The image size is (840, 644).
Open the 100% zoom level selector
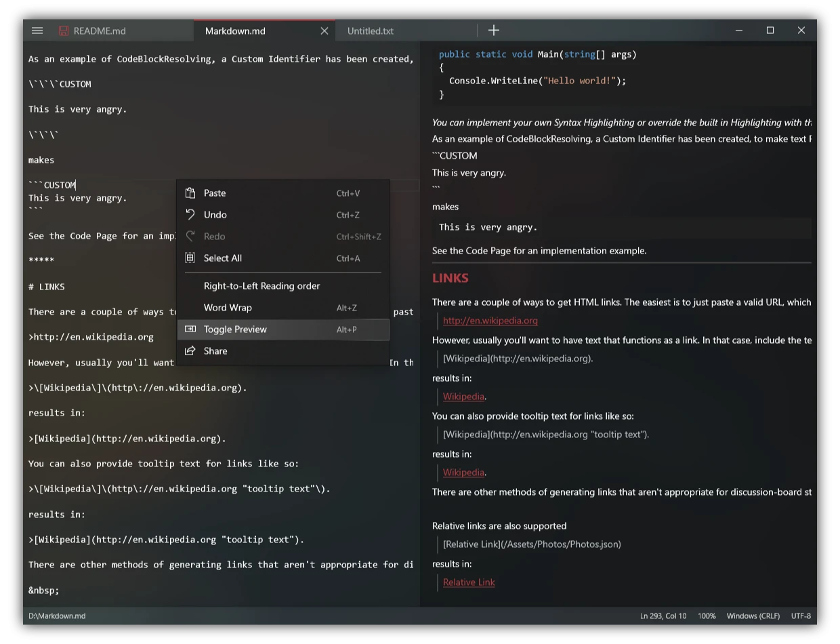click(707, 616)
